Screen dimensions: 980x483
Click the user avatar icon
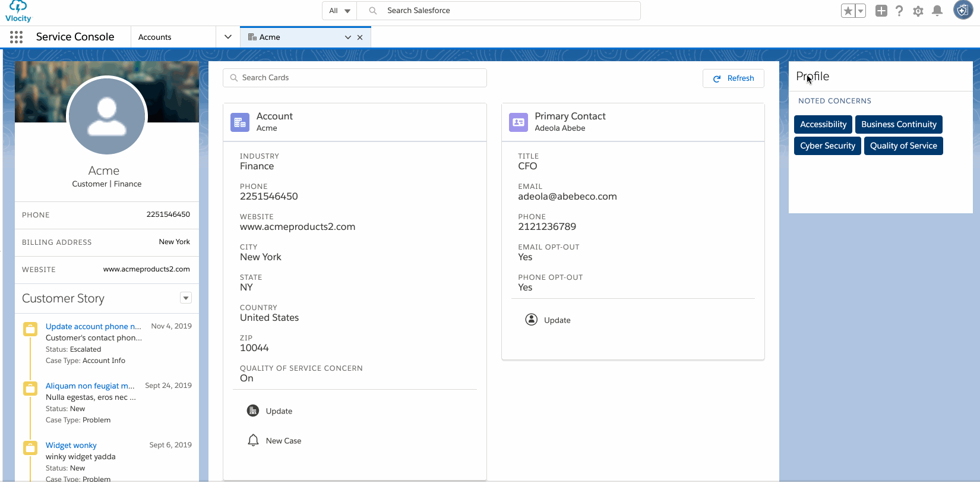point(963,10)
